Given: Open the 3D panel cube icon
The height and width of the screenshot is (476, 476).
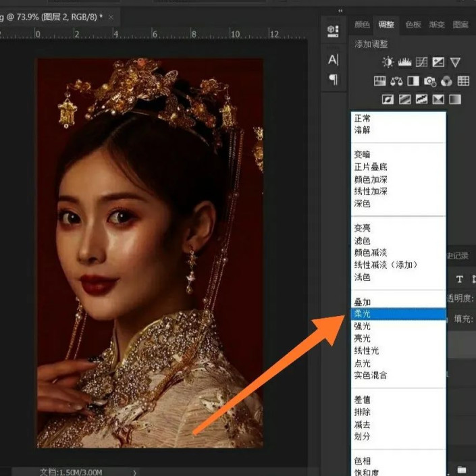Looking at the screenshot, I should click(x=333, y=31).
